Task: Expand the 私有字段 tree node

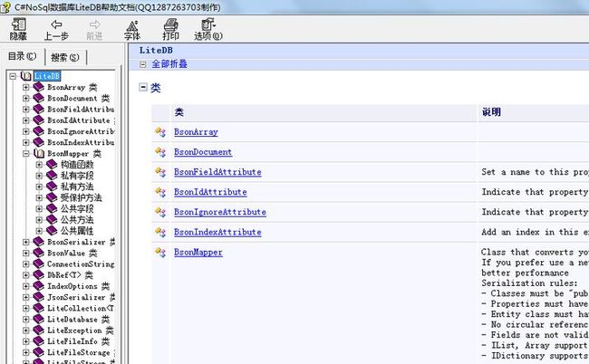Action: 39,176
